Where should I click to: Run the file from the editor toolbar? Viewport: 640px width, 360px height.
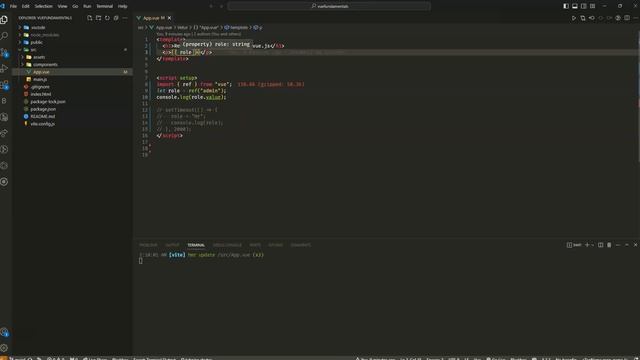[574, 18]
